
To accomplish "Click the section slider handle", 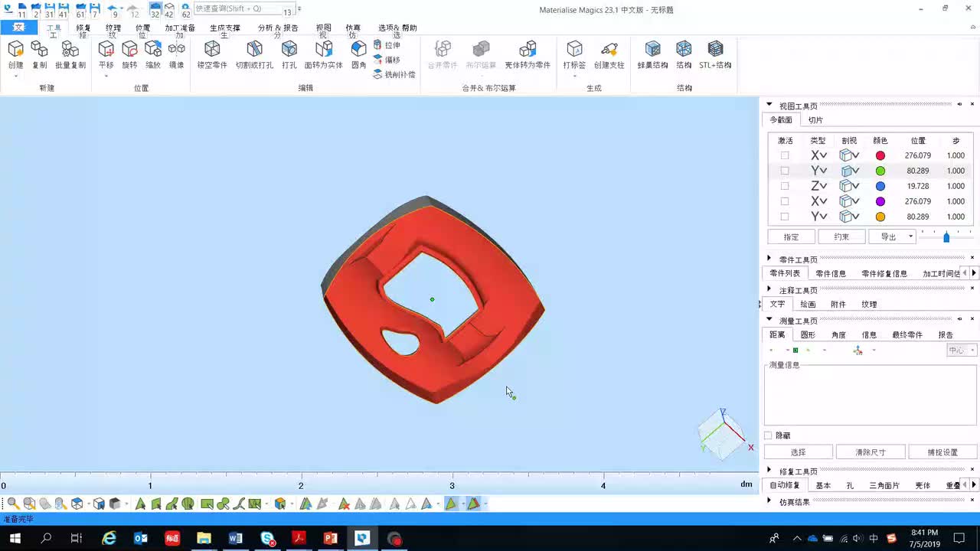I will (946, 237).
